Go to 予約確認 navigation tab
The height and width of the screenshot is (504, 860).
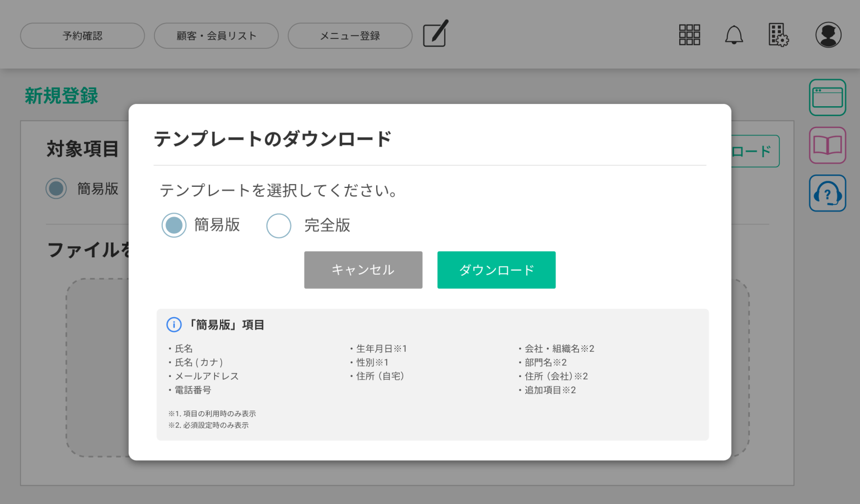pyautogui.click(x=82, y=36)
